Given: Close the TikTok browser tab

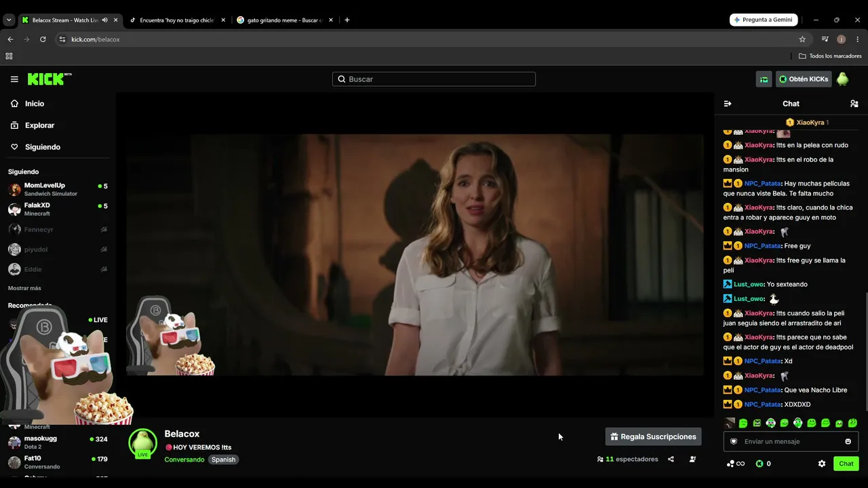Looking at the screenshot, I should [223, 20].
